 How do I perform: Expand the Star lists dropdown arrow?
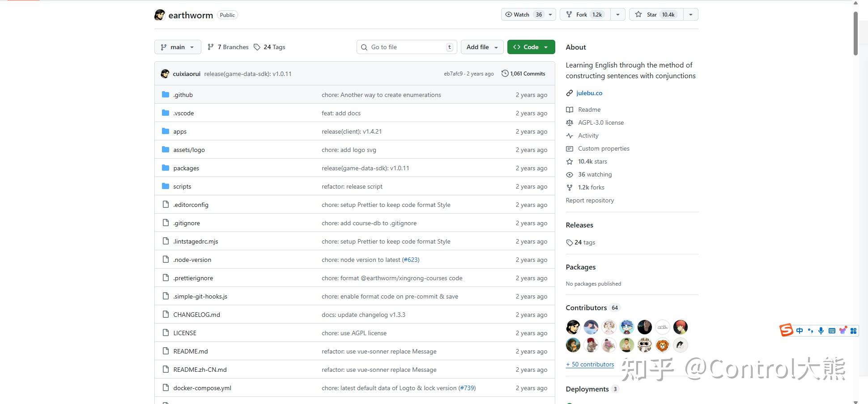[691, 14]
